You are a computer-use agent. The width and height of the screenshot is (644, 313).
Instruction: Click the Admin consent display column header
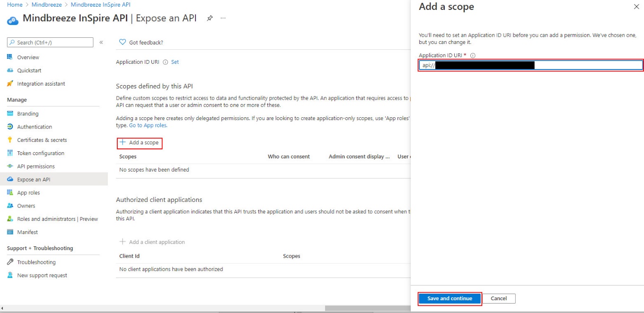pos(359,156)
